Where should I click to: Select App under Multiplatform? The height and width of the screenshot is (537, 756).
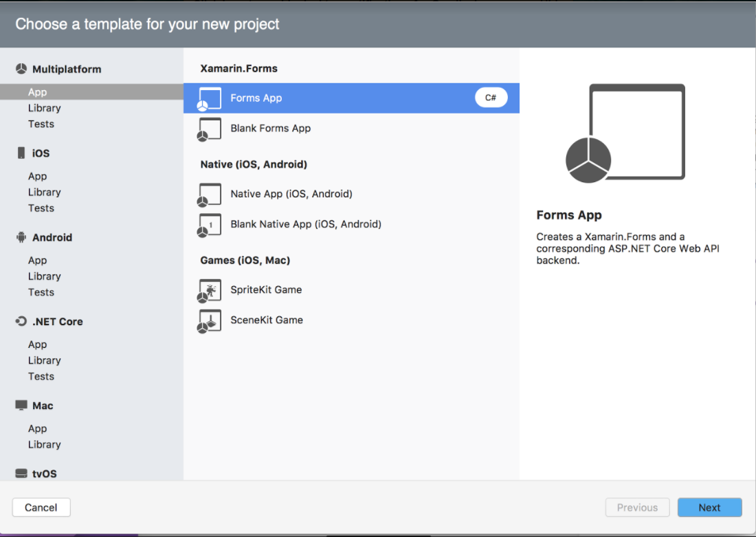[x=91, y=91]
